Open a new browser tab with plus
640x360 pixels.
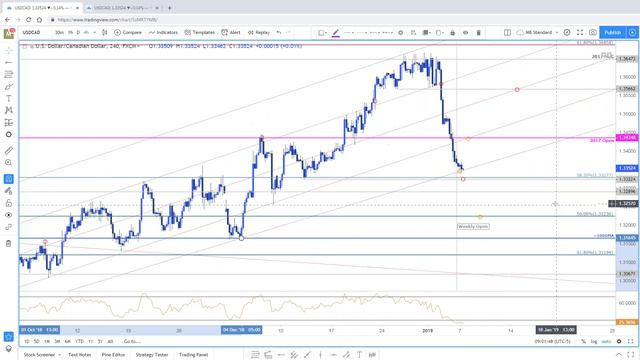pos(169,8)
